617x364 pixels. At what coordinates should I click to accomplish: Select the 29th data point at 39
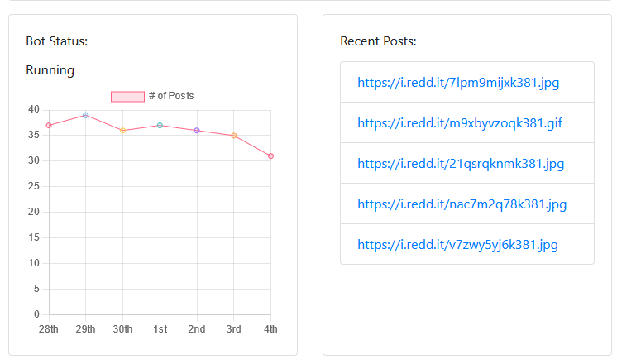86,115
